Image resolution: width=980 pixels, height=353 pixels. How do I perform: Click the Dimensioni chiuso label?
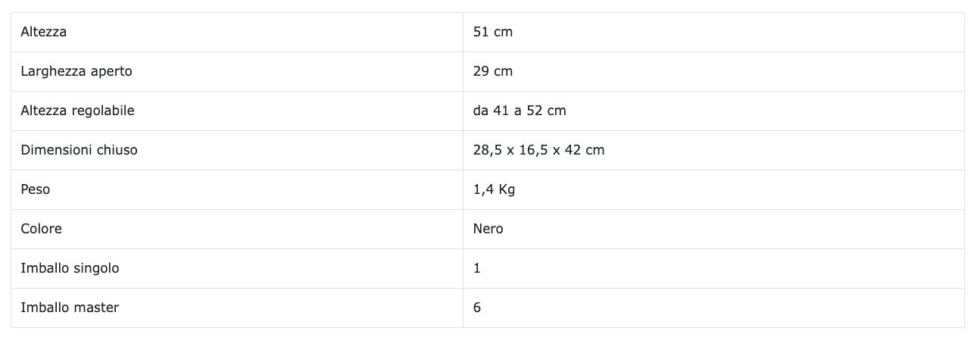click(80, 150)
